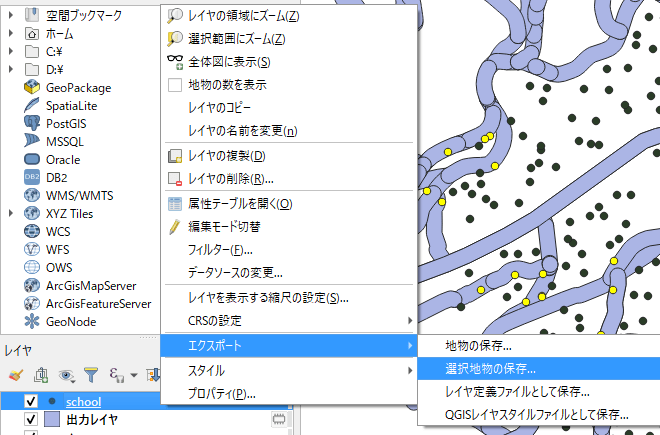This screenshot has width=660, height=435.
Task: Choose レイヤの領域にズーム(Z)
Action: [x=289, y=16]
